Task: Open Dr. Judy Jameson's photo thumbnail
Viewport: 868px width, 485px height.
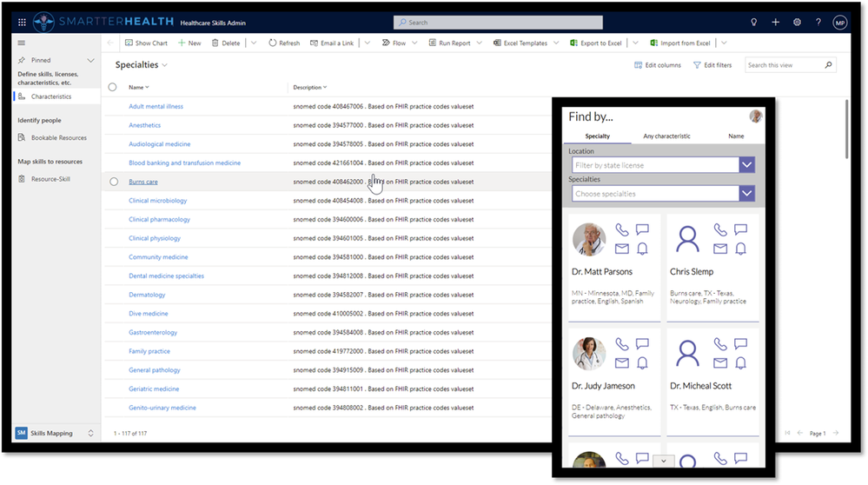Action: [588, 354]
